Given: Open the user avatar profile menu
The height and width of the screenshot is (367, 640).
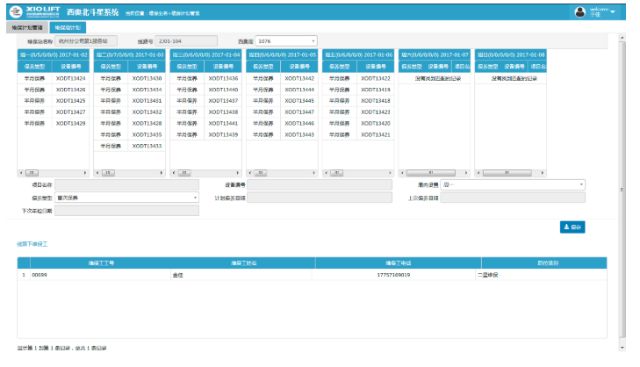Looking at the screenshot, I should [x=580, y=12].
